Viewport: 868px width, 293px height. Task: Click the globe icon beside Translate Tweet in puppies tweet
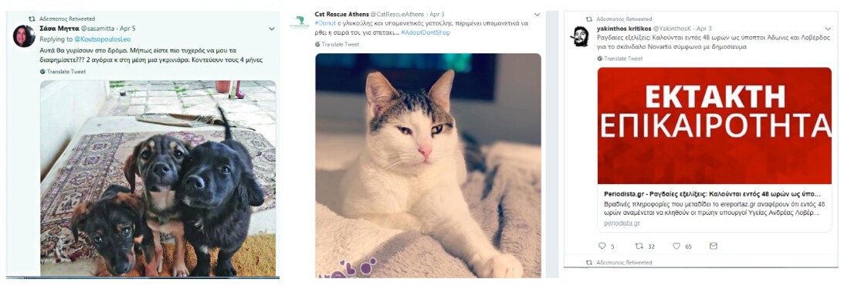[42, 71]
